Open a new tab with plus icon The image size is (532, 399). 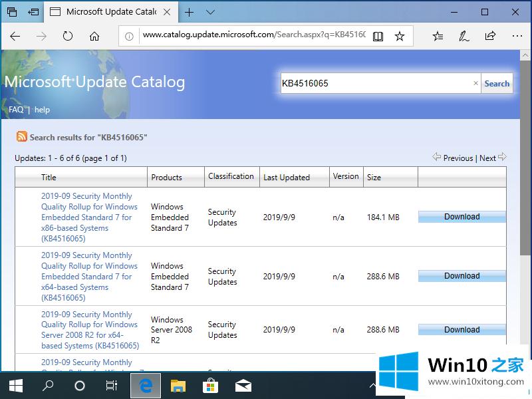click(189, 12)
